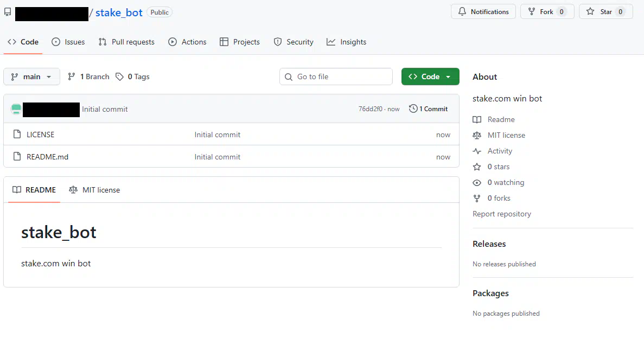Open the Releases heading link
This screenshot has width=644, height=339.
pos(489,244)
